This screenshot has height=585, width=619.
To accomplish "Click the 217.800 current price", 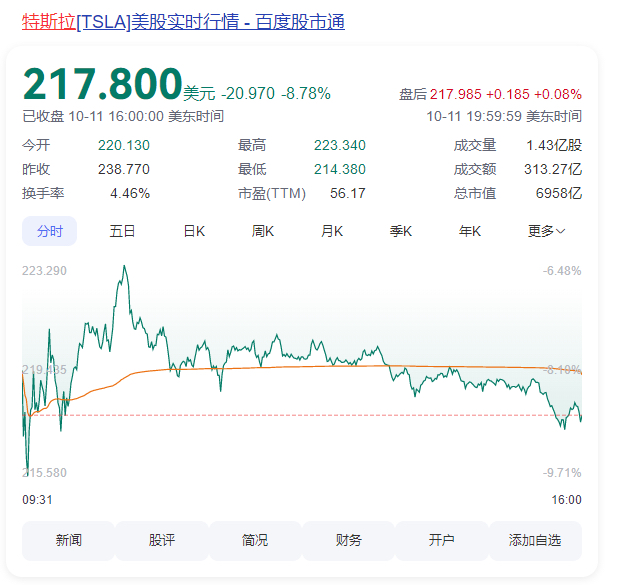I will click(102, 84).
